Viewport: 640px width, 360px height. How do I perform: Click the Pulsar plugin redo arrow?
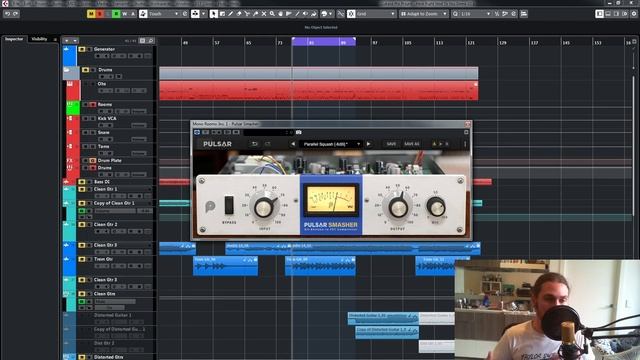click(x=268, y=144)
